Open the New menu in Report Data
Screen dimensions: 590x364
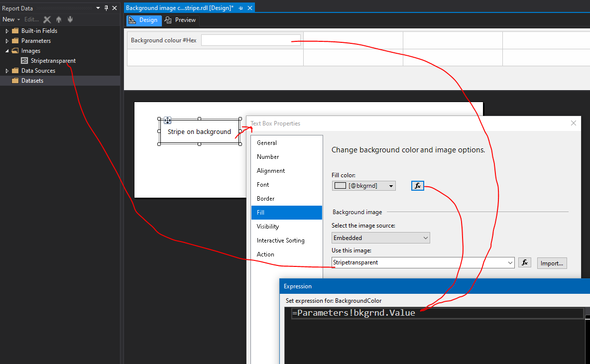[11, 19]
